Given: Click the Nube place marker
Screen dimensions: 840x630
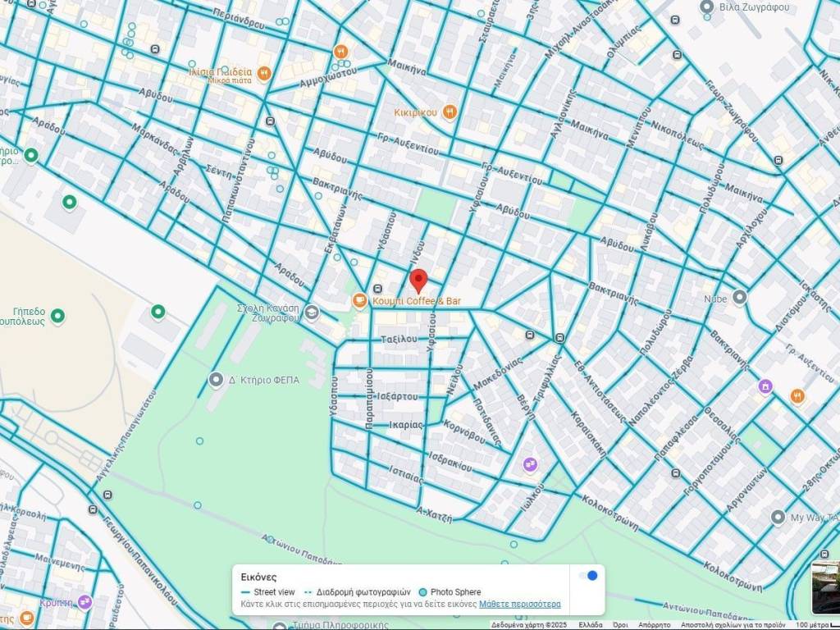Looking at the screenshot, I should point(739,298).
